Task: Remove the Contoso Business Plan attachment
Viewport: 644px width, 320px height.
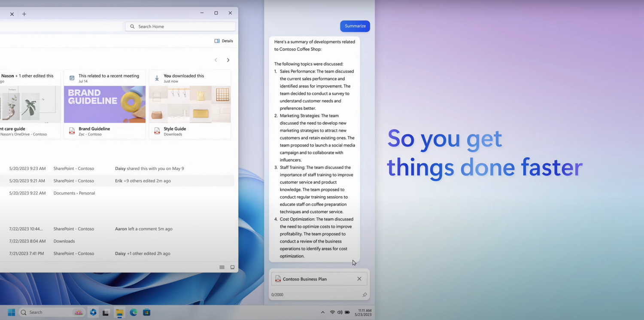Action: coord(359,279)
